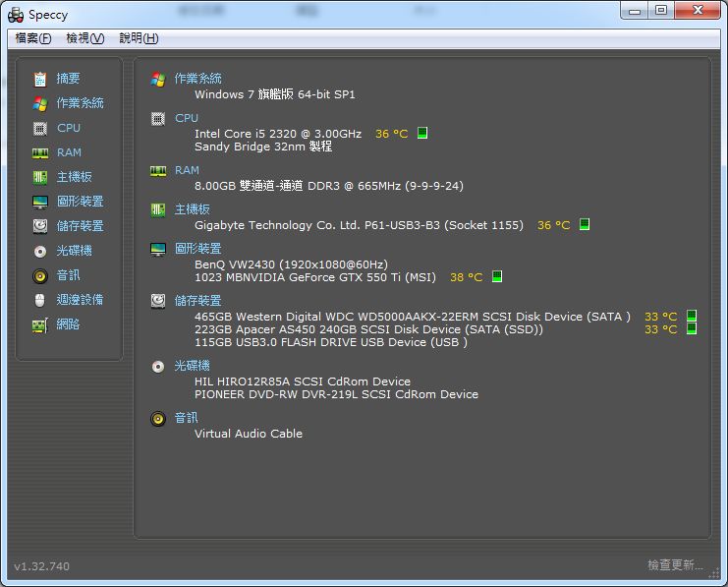The image size is (728, 587).
Task: Click the mouse peripherals icon in sidebar
Action: point(40,300)
